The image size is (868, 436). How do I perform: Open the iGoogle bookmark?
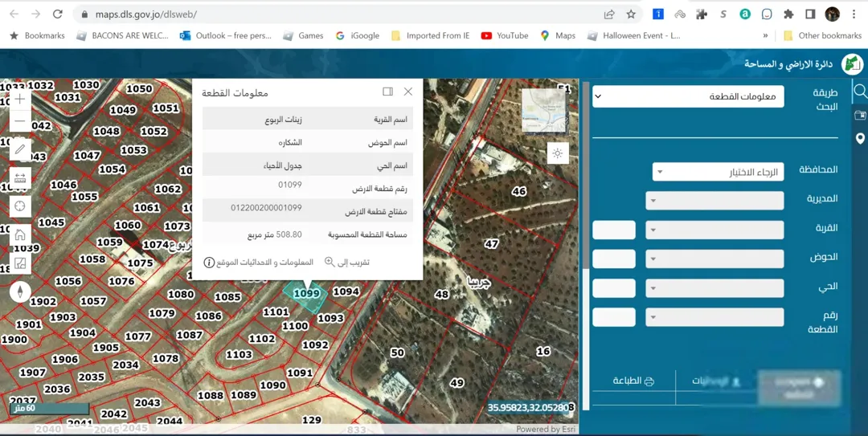point(358,35)
